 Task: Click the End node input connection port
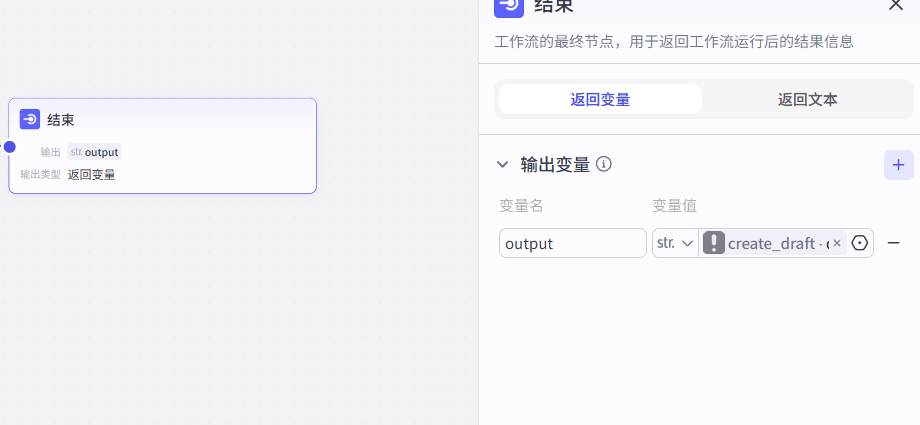pyautogui.click(x=9, y=147)
